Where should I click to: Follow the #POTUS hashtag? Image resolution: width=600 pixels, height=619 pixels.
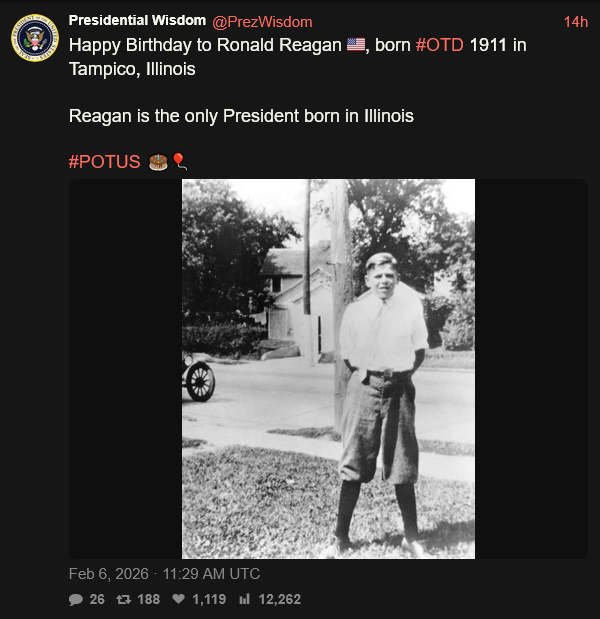tap(105, 162)
